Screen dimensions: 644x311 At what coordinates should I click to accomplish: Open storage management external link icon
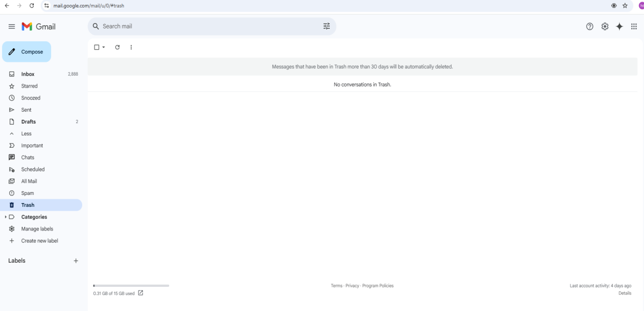click(141, 293)
